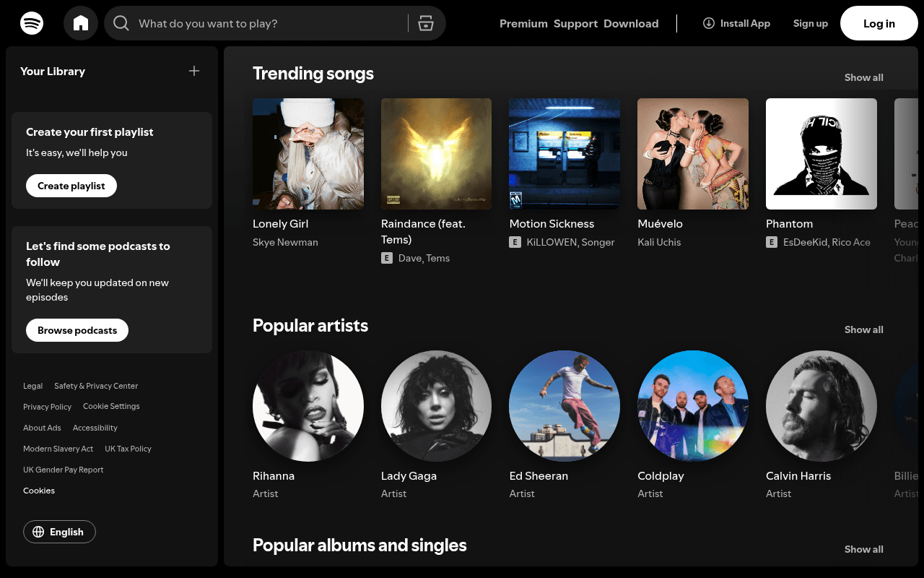Image resolution: width=924 pixels, height=578 pixels.
Task: Open the Premium menu link
Action: (x=523, y=24)
